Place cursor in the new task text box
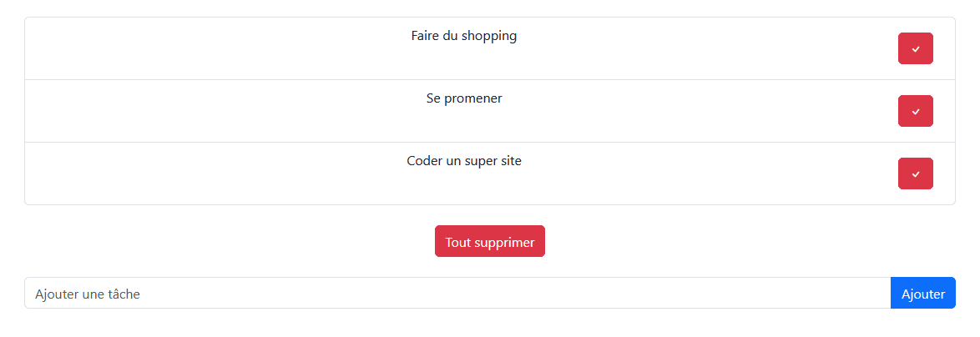The height and width of the screenshot is (337, 980). coord(457,293)
